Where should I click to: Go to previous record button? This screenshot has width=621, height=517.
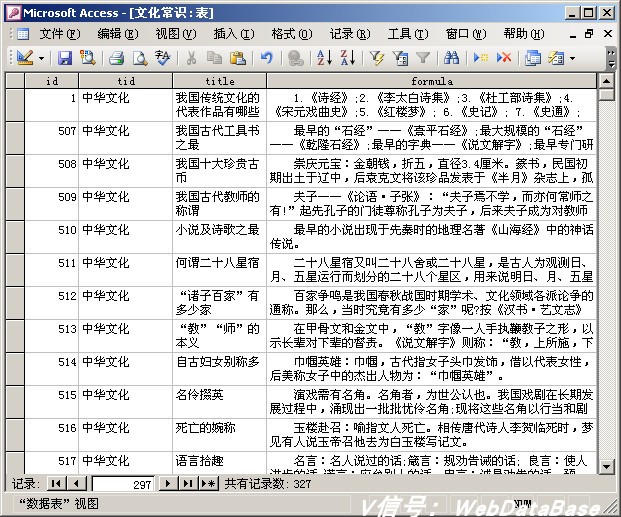76,483
